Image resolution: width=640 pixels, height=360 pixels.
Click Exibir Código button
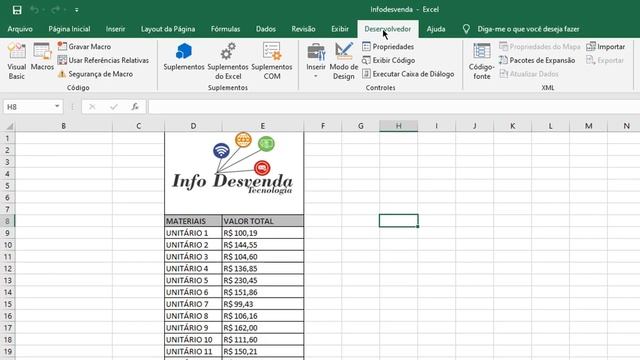click(389, 60)
